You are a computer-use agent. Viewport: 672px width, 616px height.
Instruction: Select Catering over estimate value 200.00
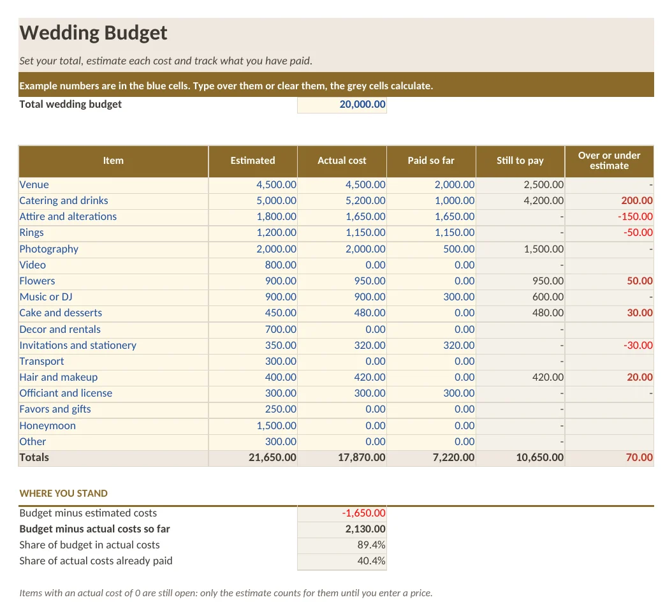point(610,201)
